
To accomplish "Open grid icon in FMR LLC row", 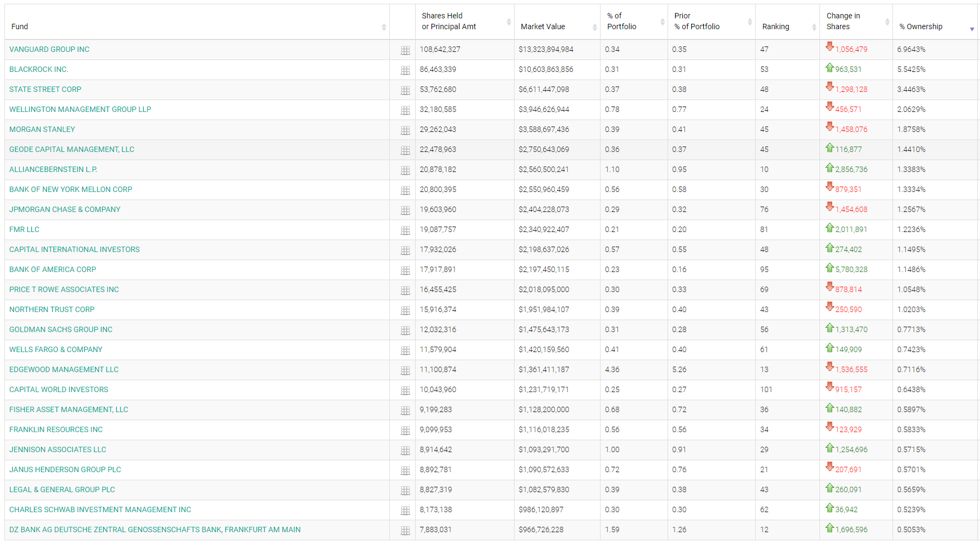I will tap(405, 230).
